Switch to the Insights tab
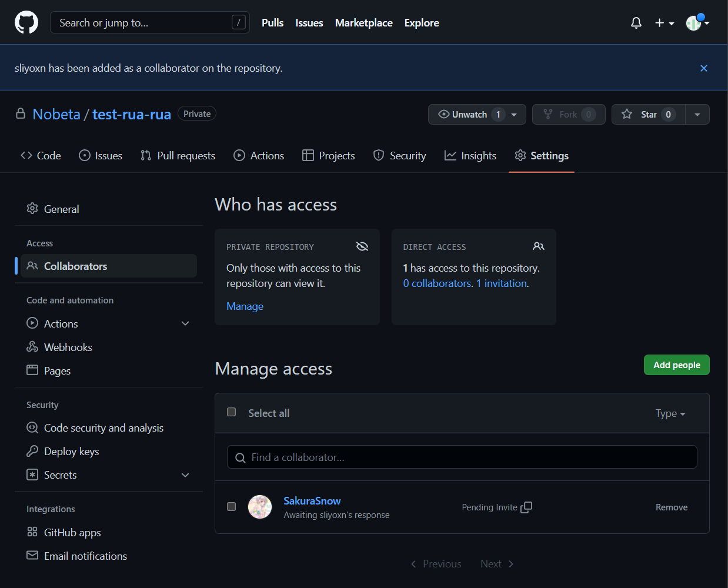The height and width of the screenshot is (588, 728). [470, 156]
